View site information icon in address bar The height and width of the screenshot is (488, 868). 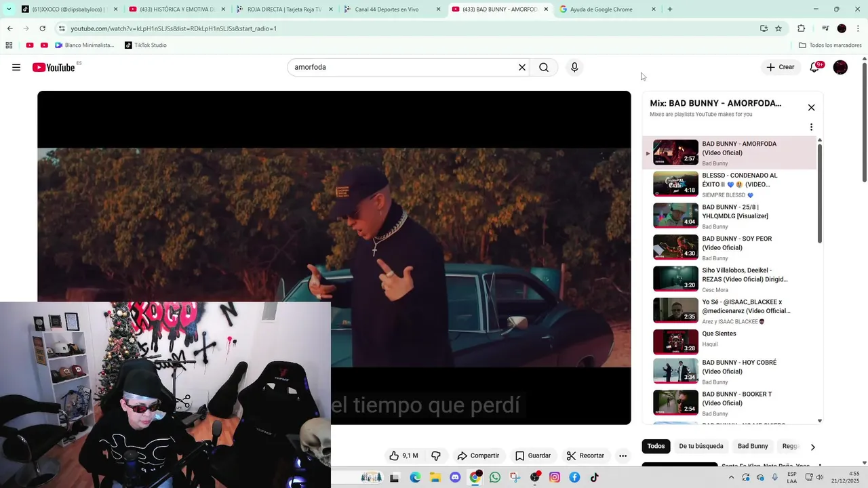pyautogui.click(x=62, y=28)
